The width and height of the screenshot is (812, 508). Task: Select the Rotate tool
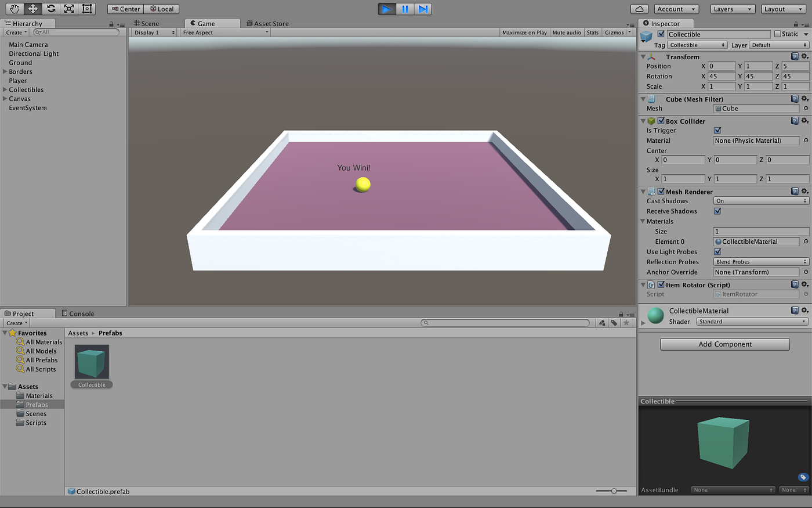point(52,9)
